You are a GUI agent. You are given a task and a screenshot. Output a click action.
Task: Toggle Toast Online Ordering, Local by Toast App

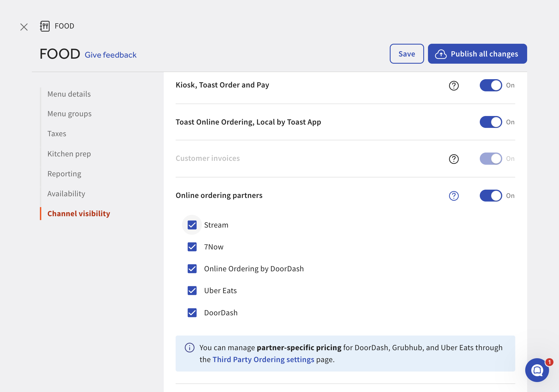pyautogui.click(x=491, y=122)
